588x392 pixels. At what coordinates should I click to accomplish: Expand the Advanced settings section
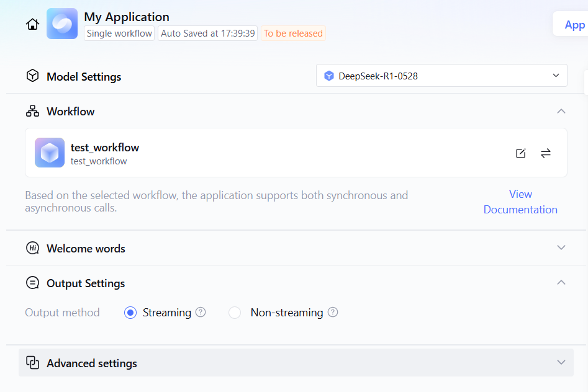[x=561, y=362]
